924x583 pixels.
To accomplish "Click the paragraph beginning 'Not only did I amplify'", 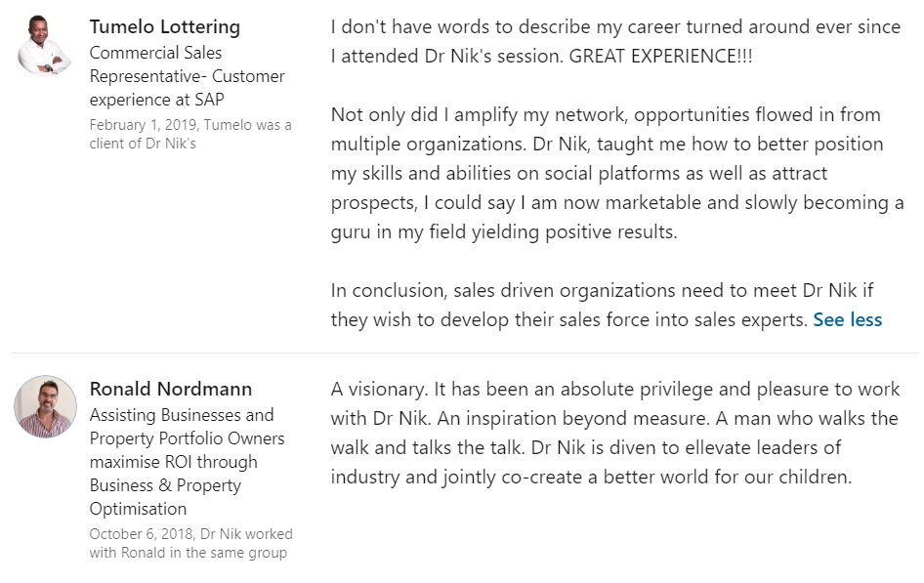I will coord(617,173).
